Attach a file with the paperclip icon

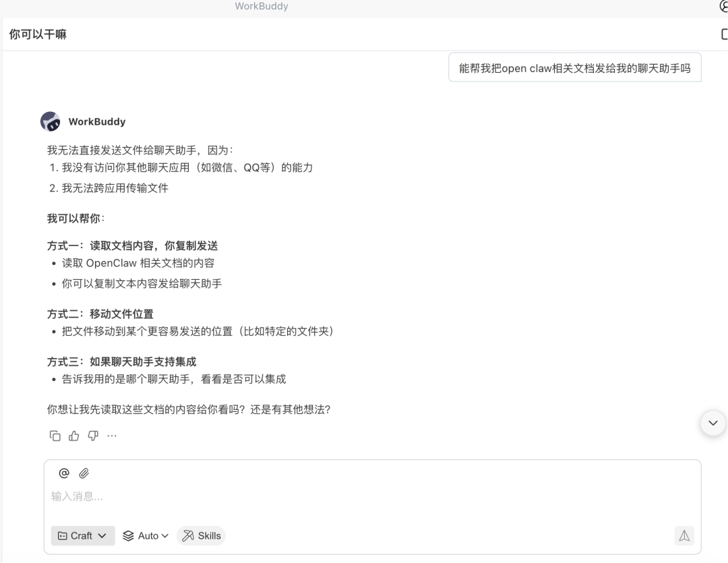tap(84, 473)
